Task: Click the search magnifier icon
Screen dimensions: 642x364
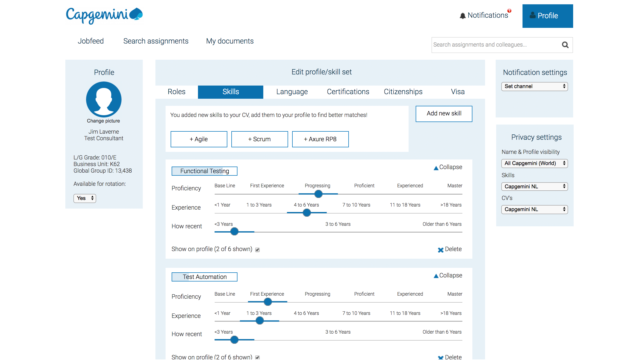Action: click(x=565, y=45)
